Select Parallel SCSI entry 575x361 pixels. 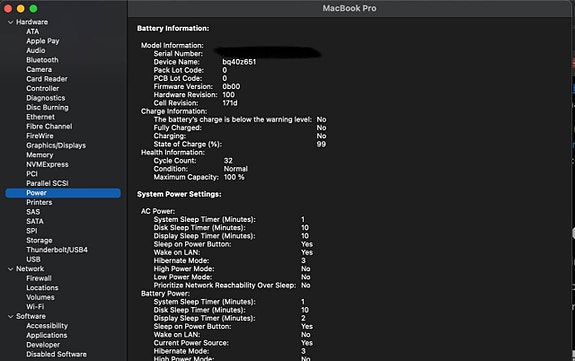click(47, 183)
